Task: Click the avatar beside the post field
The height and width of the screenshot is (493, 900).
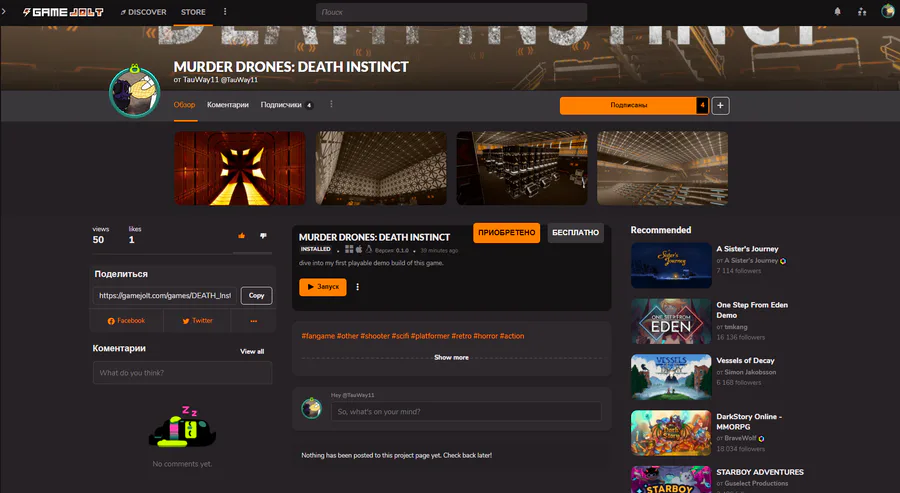Action: click(x=312, y=408)
